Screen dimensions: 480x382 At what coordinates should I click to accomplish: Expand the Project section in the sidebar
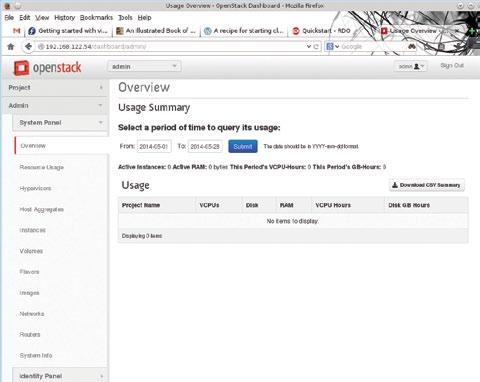tap(55, 88)
